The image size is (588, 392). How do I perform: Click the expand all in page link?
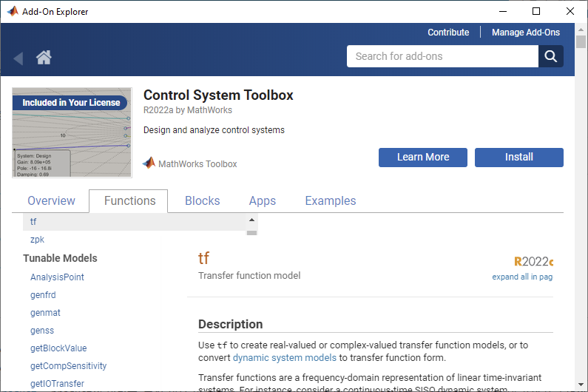[x=522, y=277]
